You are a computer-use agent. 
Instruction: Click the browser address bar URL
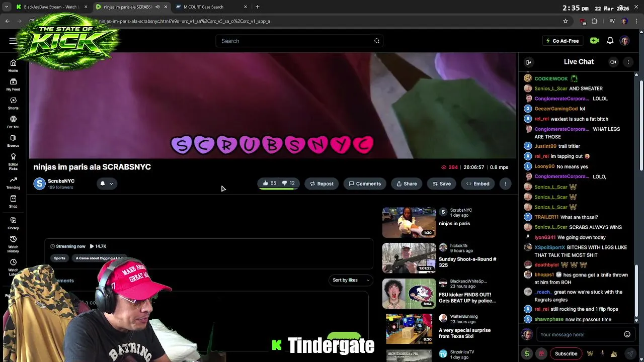click(x=184, y=21)
